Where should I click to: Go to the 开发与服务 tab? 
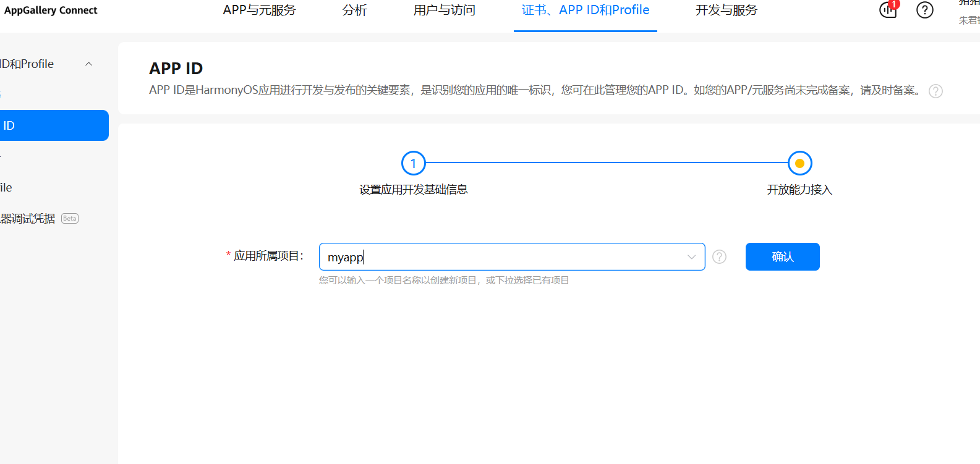pyautogui.click(x=726, y=10)
